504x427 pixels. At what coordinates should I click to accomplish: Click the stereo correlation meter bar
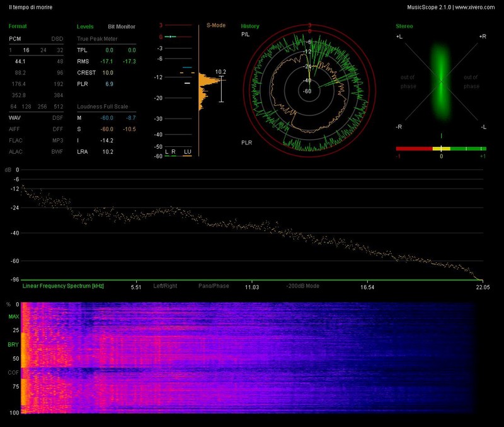click(441, 149)
